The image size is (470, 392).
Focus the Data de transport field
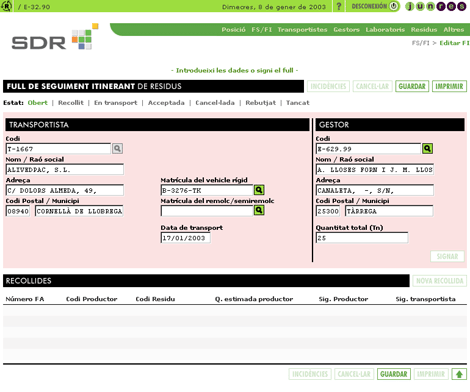click(185, 238)
